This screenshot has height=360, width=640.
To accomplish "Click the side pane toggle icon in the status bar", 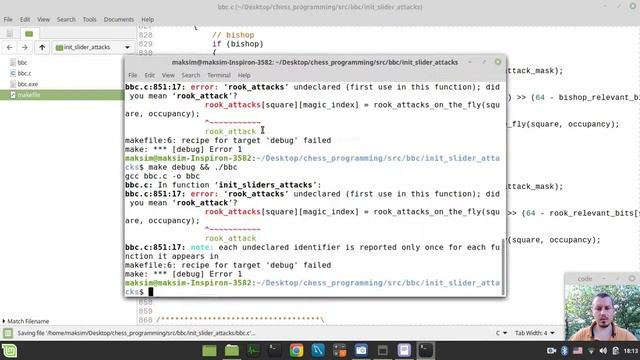I will click(8, 333).
